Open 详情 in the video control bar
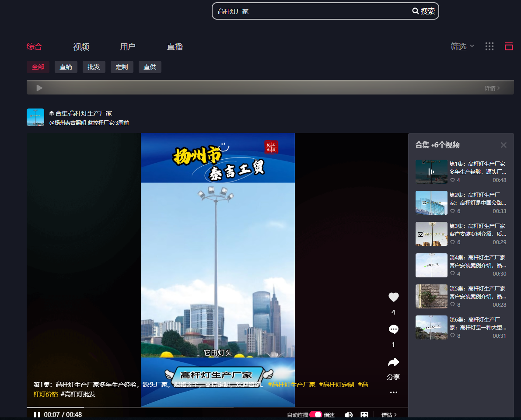Viewport: 521px width, 420px height. (389, 415)
